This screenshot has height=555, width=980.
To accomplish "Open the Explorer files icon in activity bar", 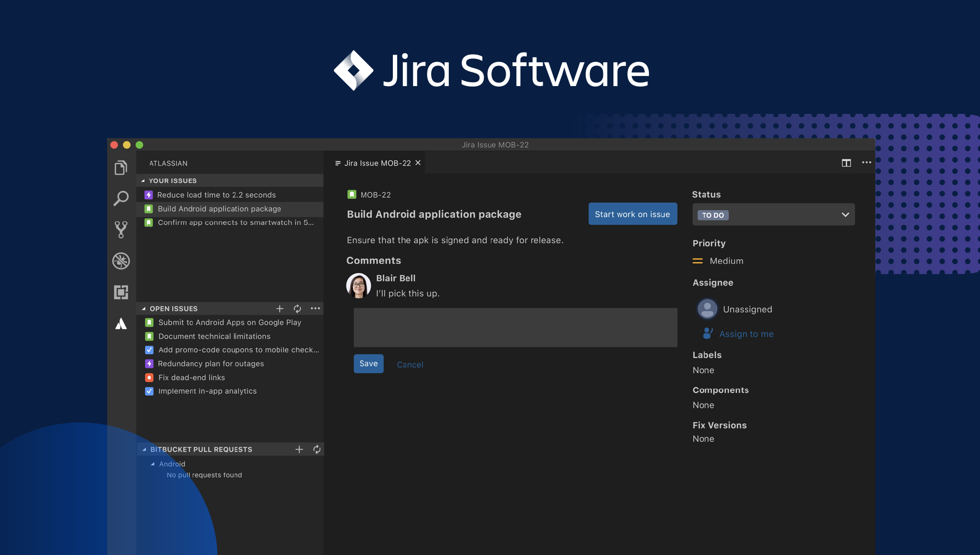I will click(x=121, y=168).
